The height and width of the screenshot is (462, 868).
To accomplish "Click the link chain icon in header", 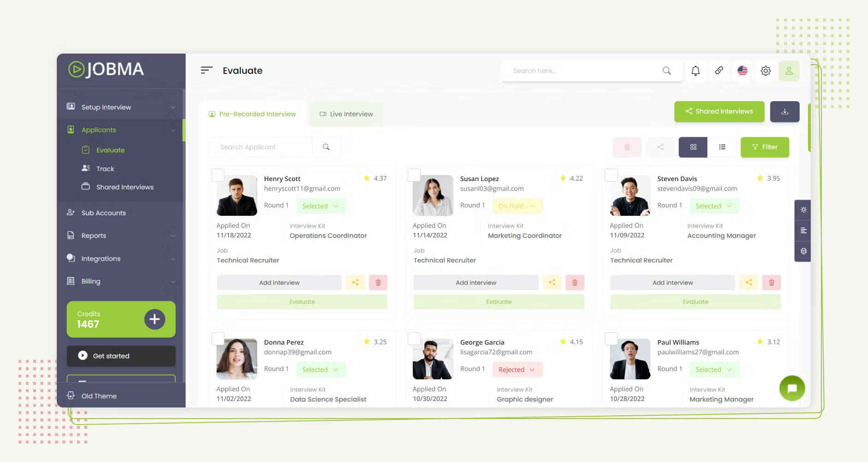I will 719,71.
